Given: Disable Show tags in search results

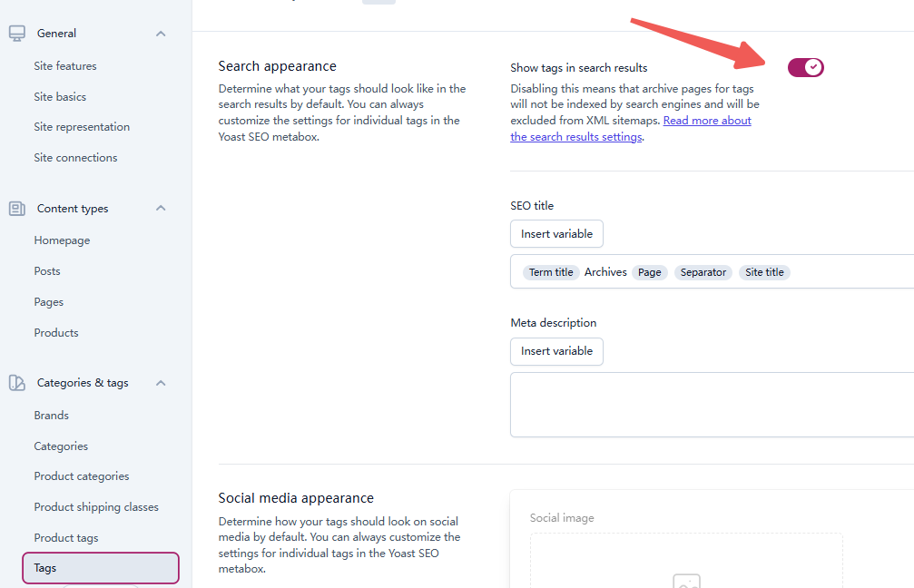Looking at the screenshot, I should point(805,67).
